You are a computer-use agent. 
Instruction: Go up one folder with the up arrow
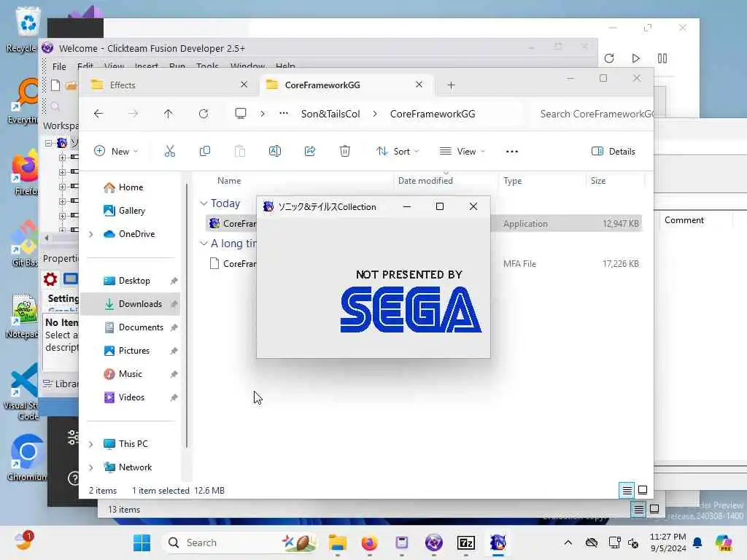coord(169,114)
